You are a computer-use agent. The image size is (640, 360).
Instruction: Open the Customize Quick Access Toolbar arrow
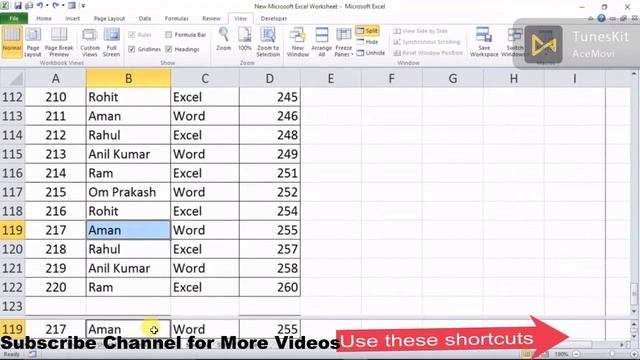(x=83, y=6)
